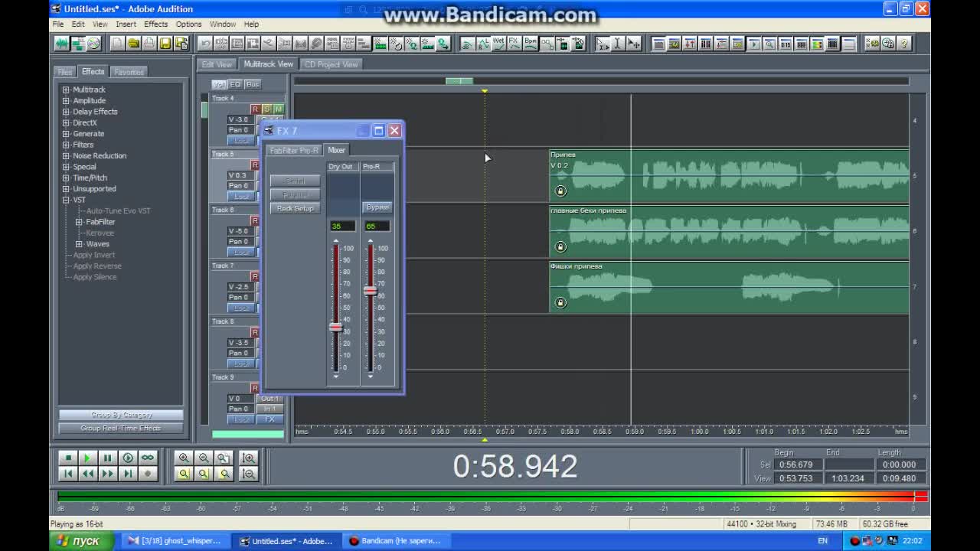Open a file using the yellow folder icon

pyautogui.click(x=133, y=44)
